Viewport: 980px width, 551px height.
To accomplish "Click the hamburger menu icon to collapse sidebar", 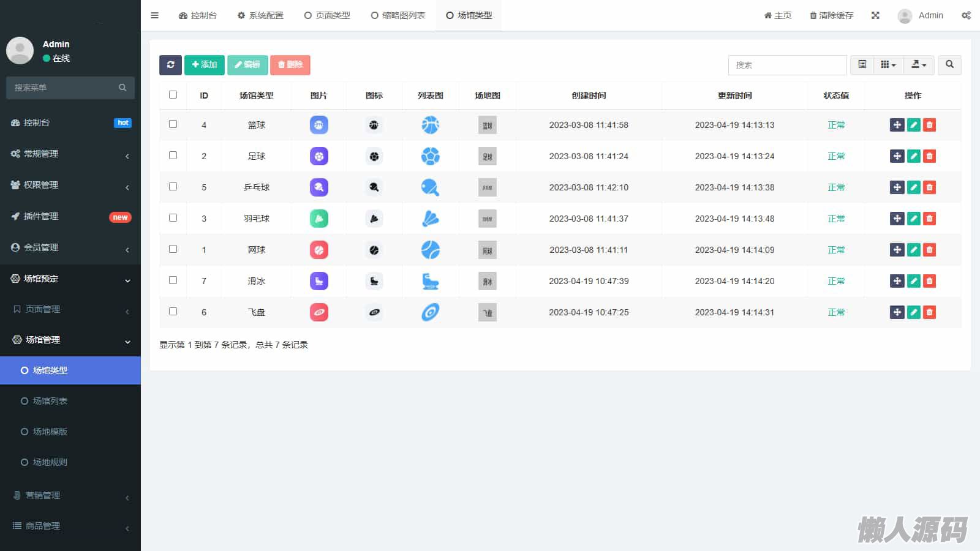I will click(x=154, y=15).
